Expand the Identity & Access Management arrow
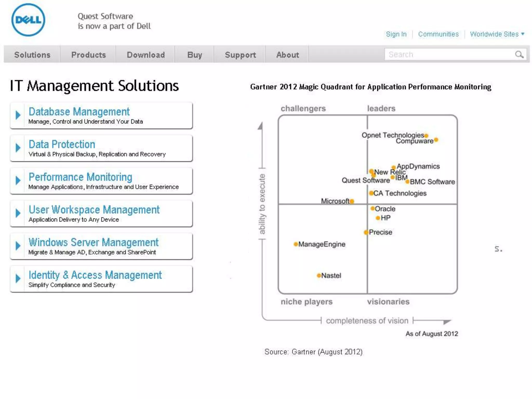This screenshot has width=532, height=399. [18, 278]
